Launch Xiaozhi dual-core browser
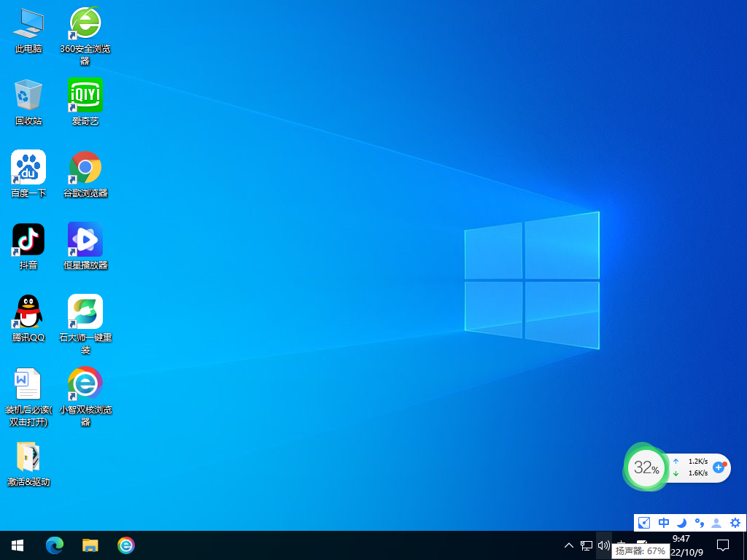747x560 pixels. (x=85, y=383)
